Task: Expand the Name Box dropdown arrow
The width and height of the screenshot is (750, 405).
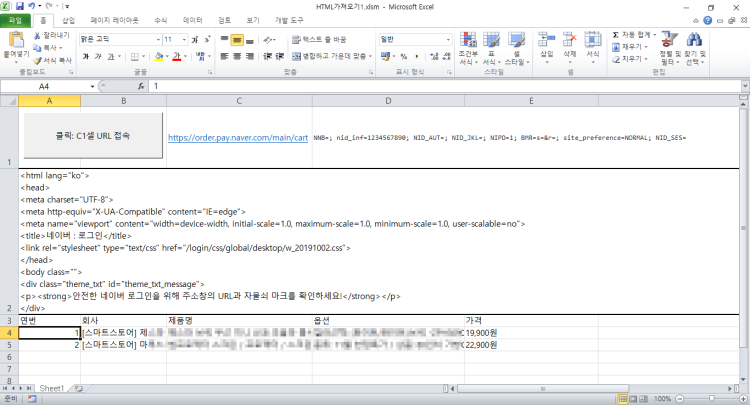Action: [92, 87]
